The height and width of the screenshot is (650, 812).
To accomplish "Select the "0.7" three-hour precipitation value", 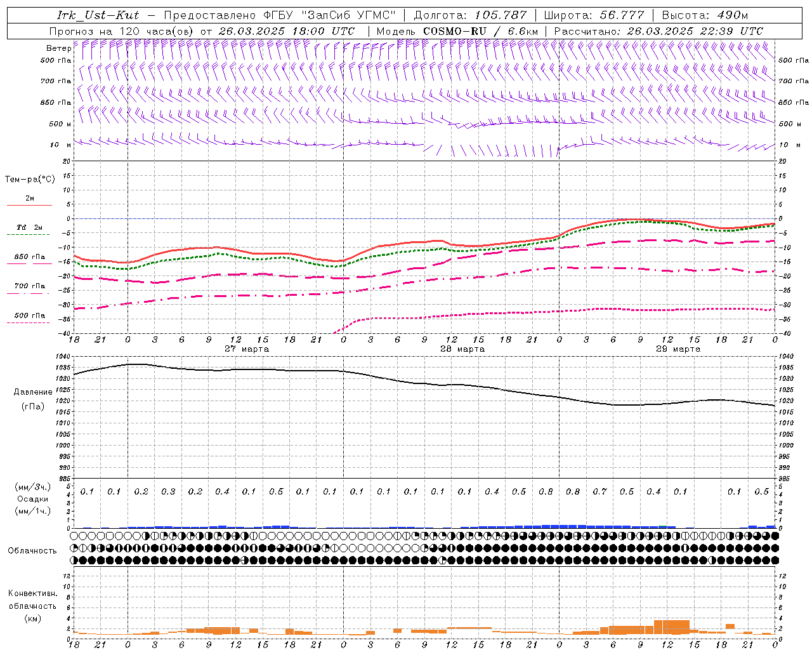I will [x=599, y=492].
